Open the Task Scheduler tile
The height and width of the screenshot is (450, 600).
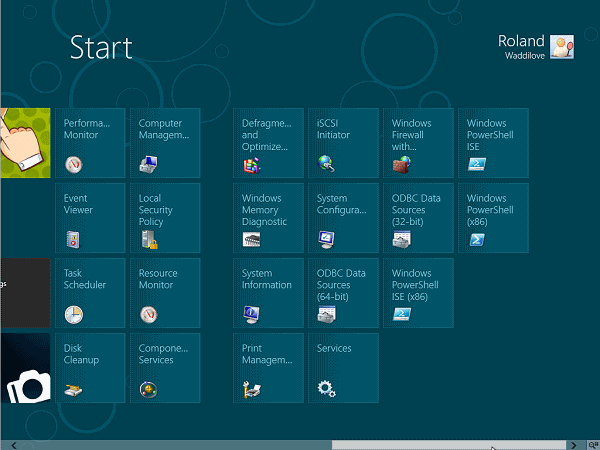tap(90, 293)
